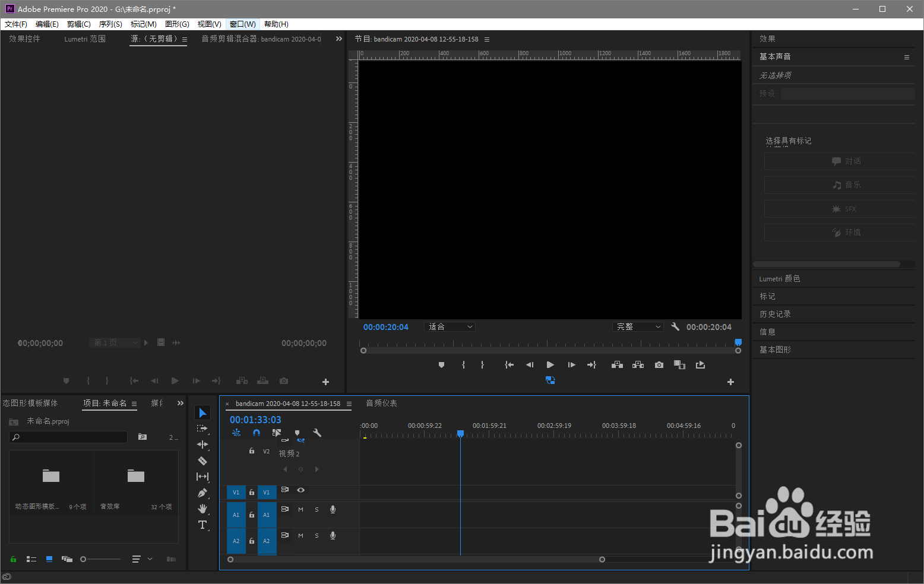Select the Ripple Edit tool

coord(202,445)
